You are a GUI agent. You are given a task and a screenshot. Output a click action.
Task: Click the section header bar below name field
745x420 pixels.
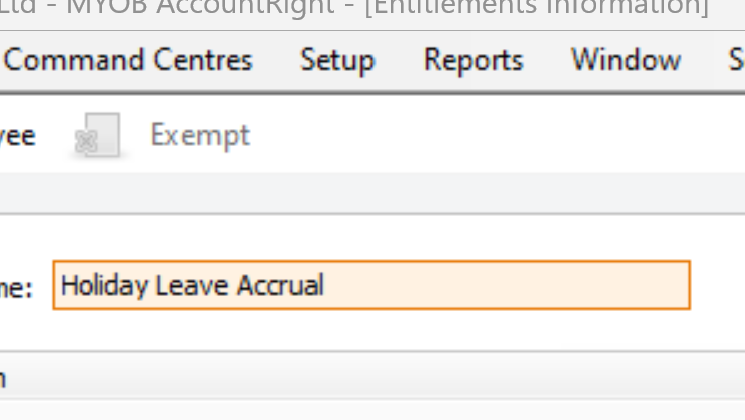click(370, 378)
